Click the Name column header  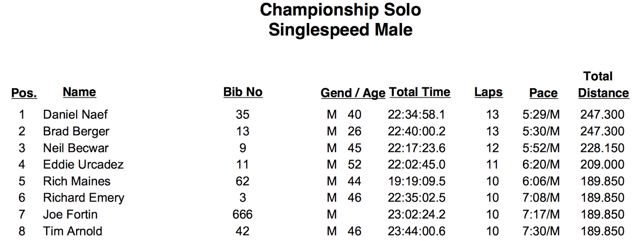tap(79, 92)
